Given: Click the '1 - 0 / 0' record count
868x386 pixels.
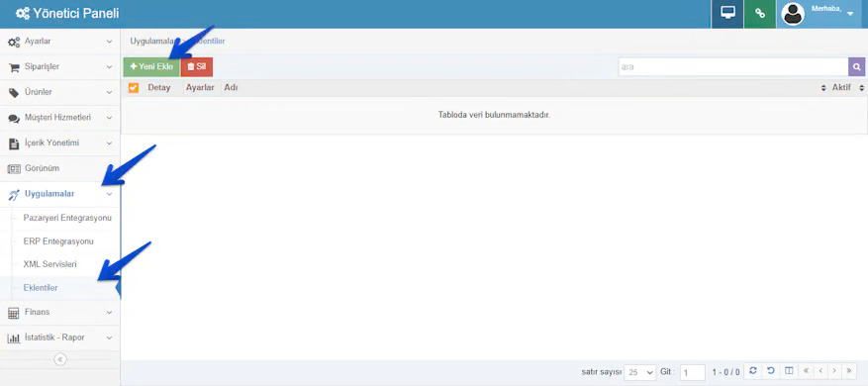Looking at the screenshot, I should (725, 372).
